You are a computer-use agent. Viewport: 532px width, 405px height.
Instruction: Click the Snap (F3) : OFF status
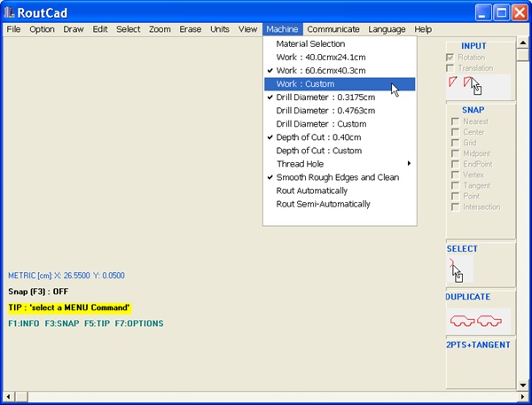coord(38,292)
